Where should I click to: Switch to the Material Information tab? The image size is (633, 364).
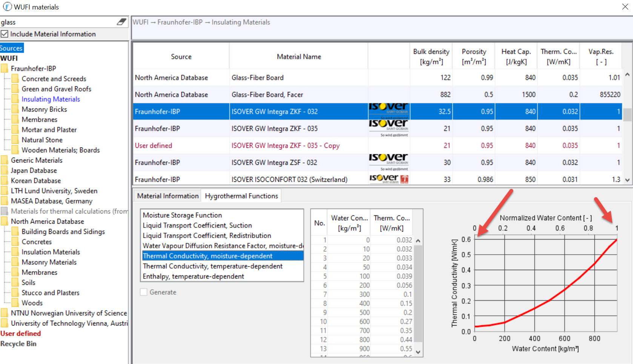click(167, 196)
